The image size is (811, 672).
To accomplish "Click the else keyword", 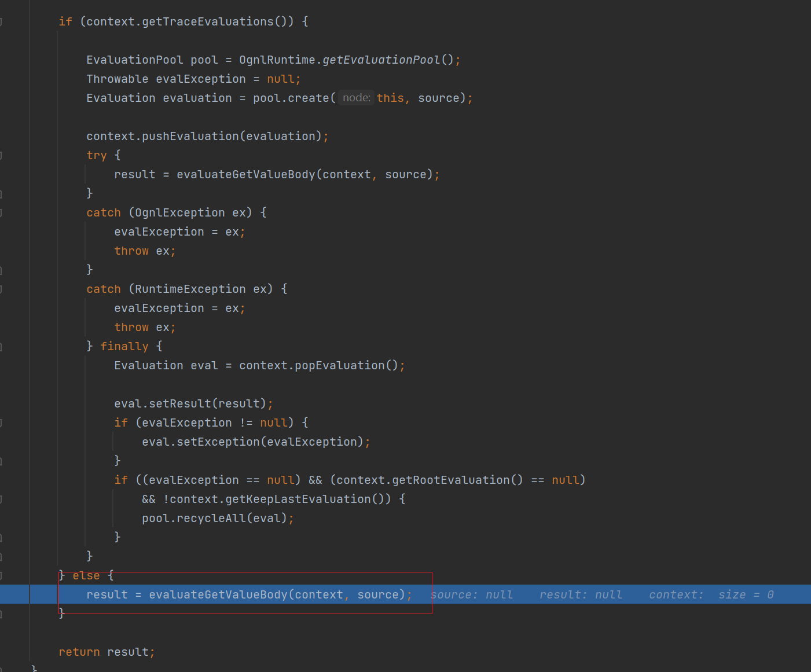I will (x=86, y=575).
